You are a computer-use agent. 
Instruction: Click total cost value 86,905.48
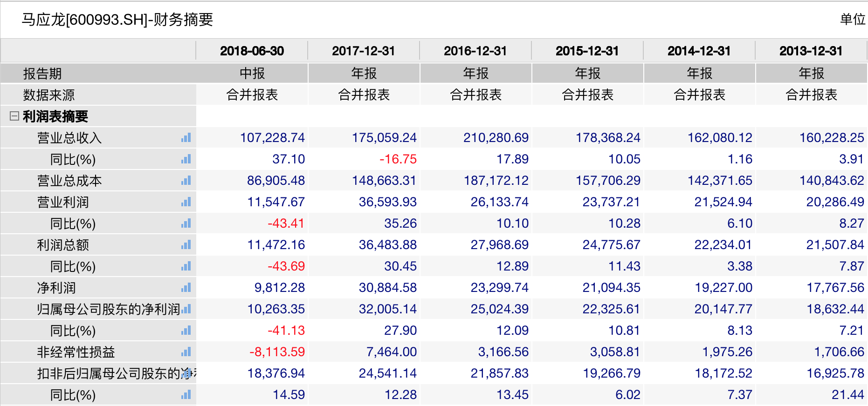click(276, 181)
